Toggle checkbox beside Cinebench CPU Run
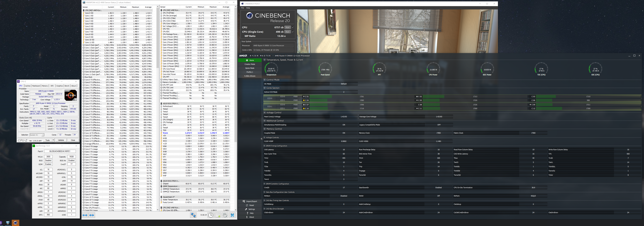Image resolution: width=644 pixels, height=226 pixels. [x=293, y=27]
